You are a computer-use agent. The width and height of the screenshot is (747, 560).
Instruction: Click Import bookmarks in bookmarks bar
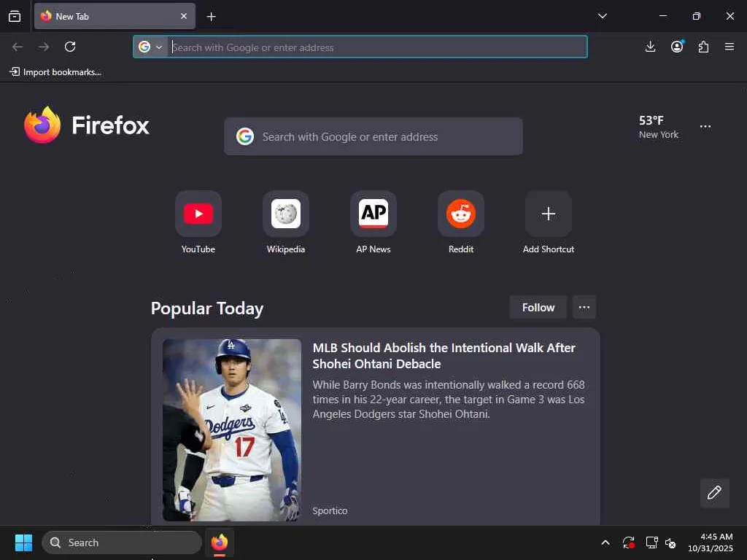click(x=55, y=72)
